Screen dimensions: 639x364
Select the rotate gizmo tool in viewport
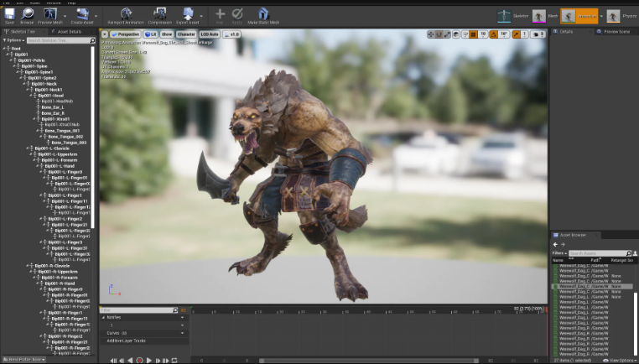(439, 34)
